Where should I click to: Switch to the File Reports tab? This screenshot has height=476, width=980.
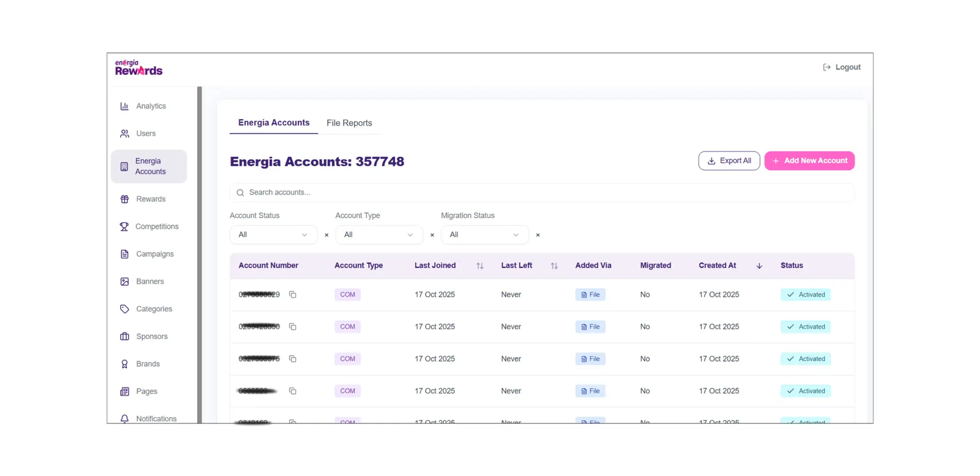(349, 123)
